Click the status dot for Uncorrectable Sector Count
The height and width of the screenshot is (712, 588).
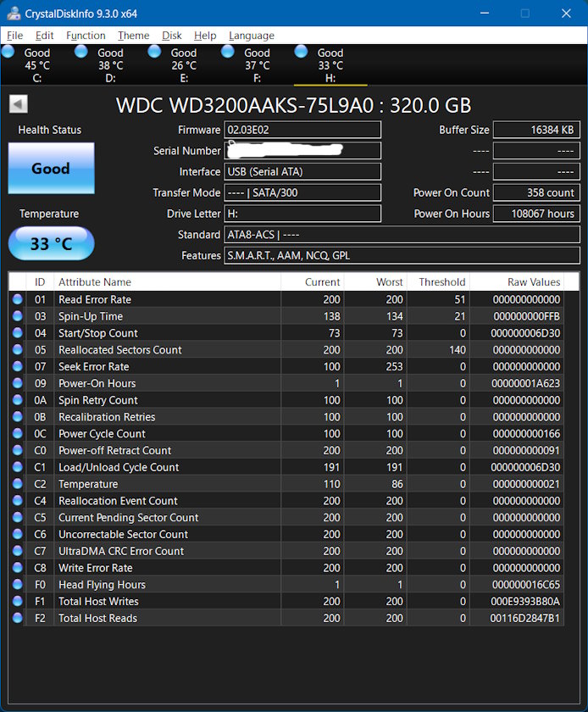click(x=17, y=534)
